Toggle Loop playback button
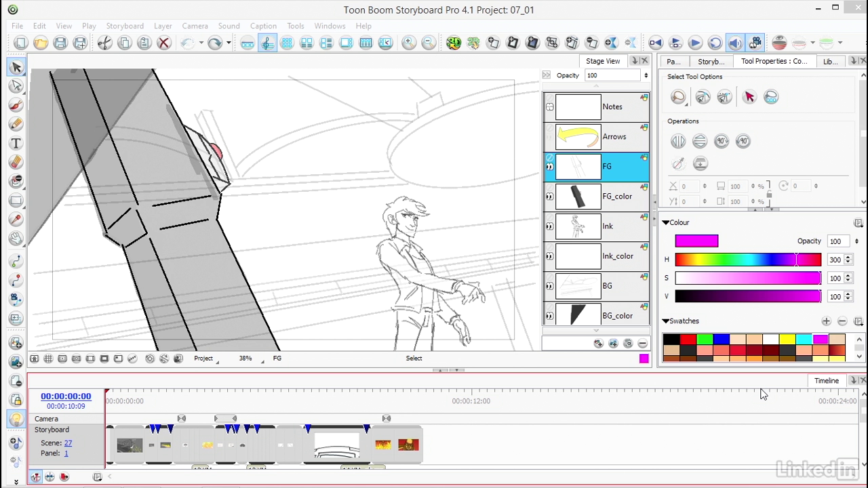The height and width of the screenshot is (488, 868). (715, 43)
